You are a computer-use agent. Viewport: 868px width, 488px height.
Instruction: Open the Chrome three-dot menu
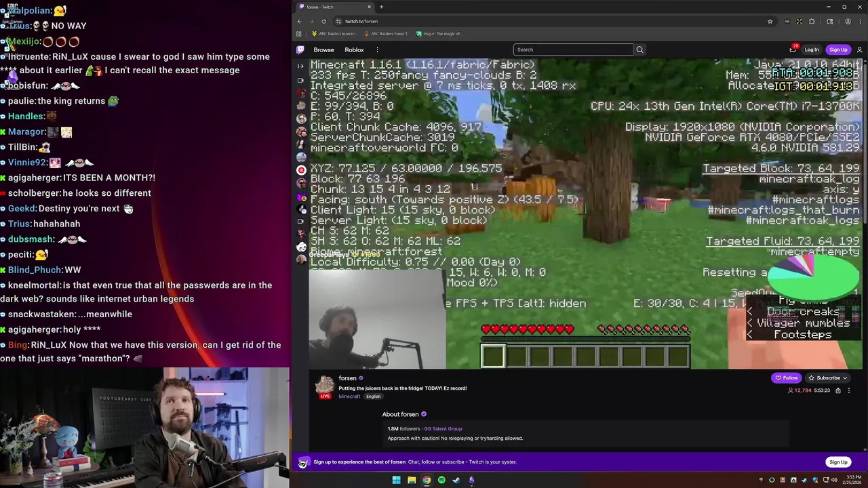(x=860, y=21)
